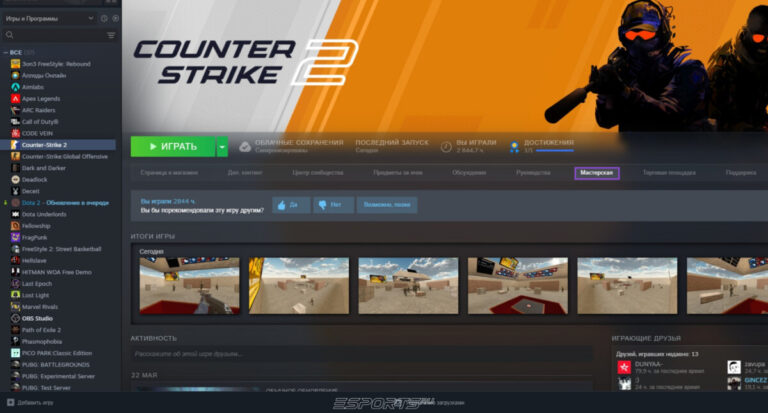Select FragPunk icon in library
This screenshot has height=413, width=768.
pyautogui.click(x=15, y=237)
